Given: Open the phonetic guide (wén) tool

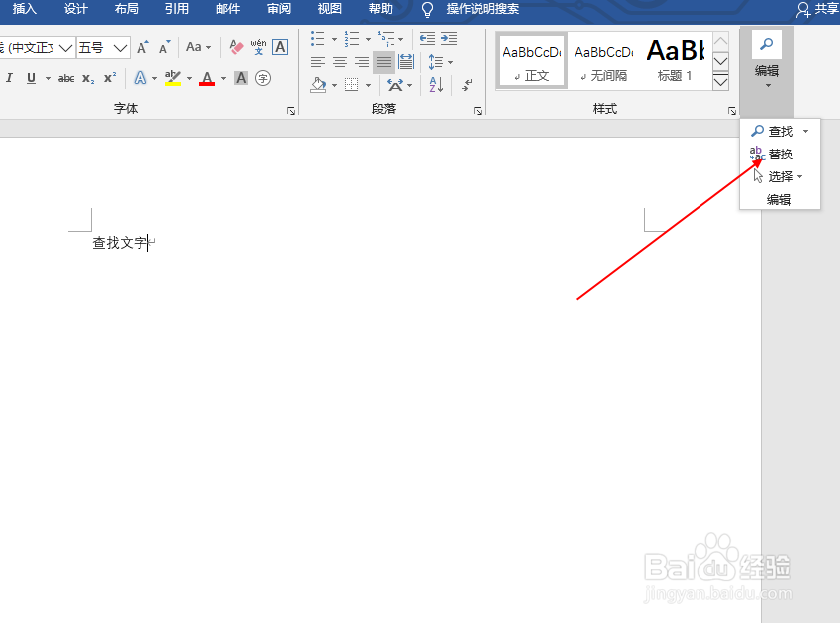Looking at the screenshot, I should coord(258,47).
